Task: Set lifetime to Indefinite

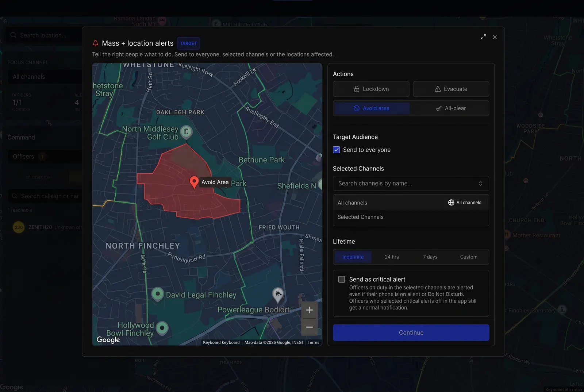Action: pos(353,257)
